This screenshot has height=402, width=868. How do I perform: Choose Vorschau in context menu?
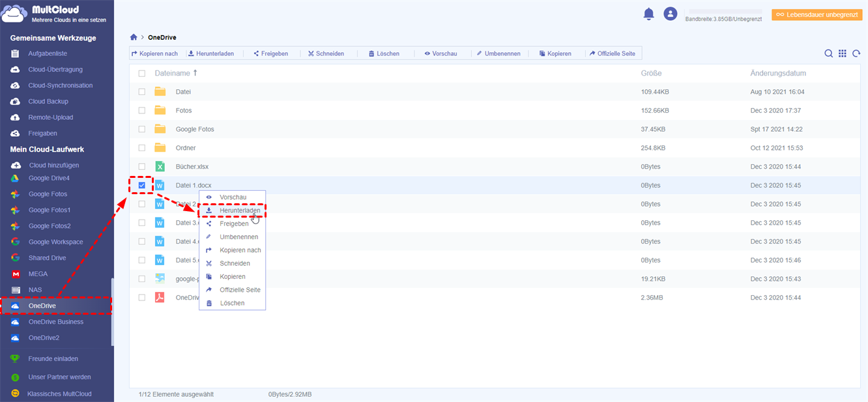[x=232, y=197]
